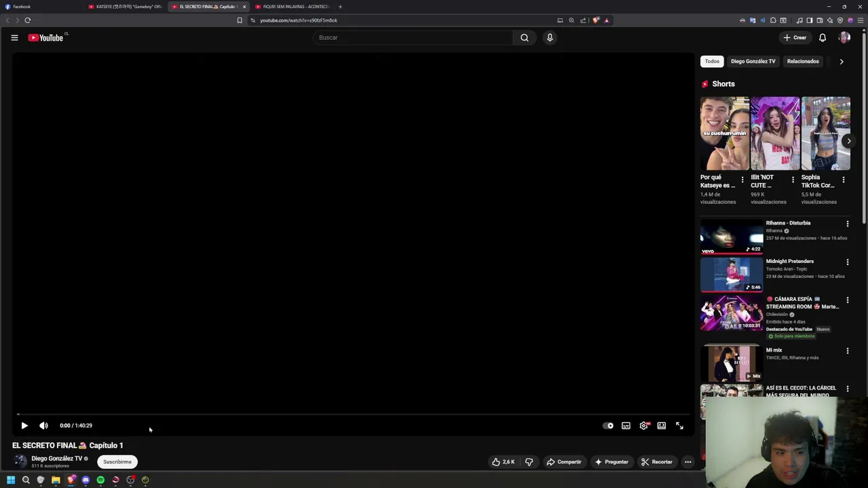The height and width of the screenshot is (488, 868).
Task: Switch to the FIQUEI SEM PALAVRAS tab
Action: (x=292, y=7)
